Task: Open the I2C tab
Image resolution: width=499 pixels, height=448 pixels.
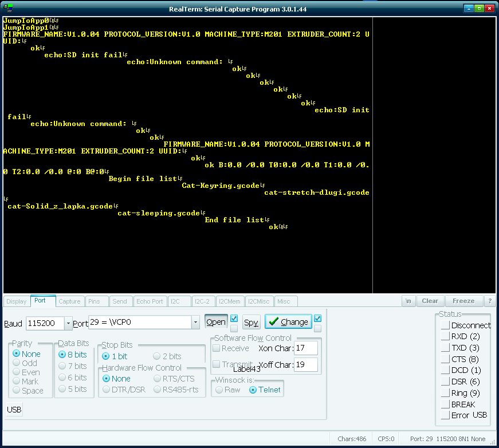Action: point(179,301)
